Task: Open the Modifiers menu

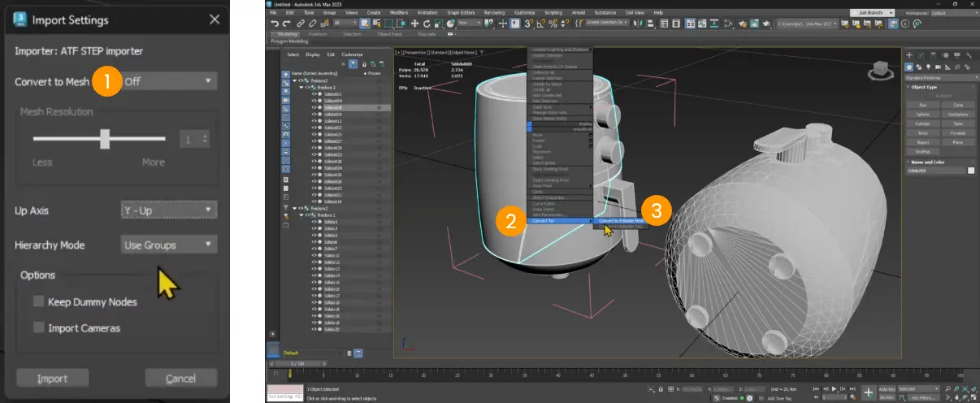Action: [x=399, y=13]
